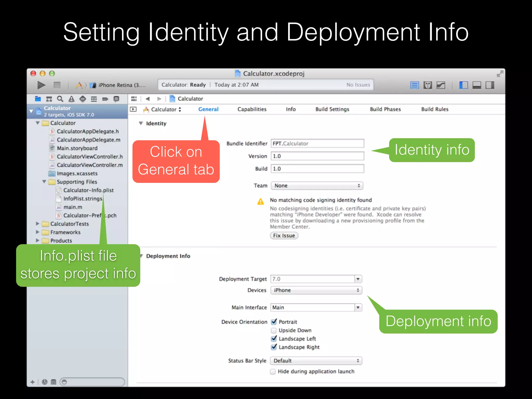Go back with jump bar arrow
Image resolution: width=532 pixels, height=399 pixels.
point(148,99)
